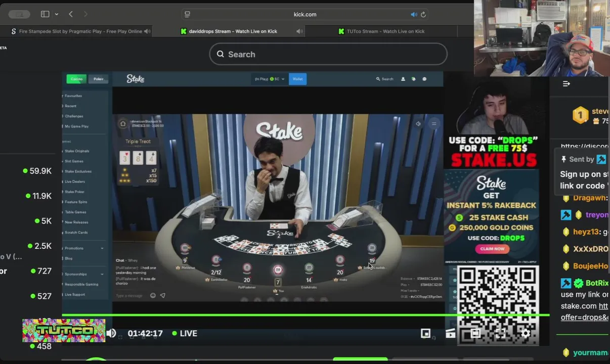This screenshot has height=364, width=610.
Task: Click the Kick Search field
Action: [x=328, y=54]
